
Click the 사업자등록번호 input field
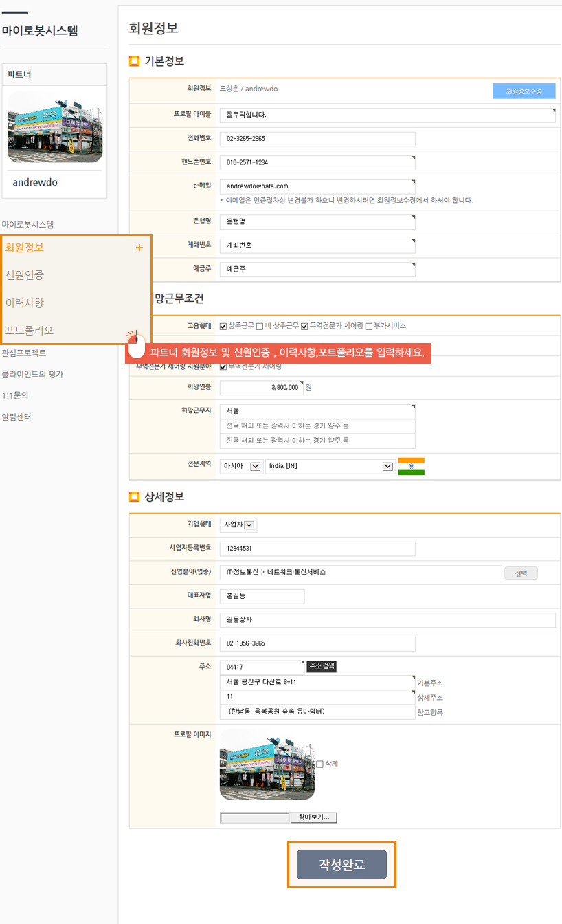pos(317,549)
